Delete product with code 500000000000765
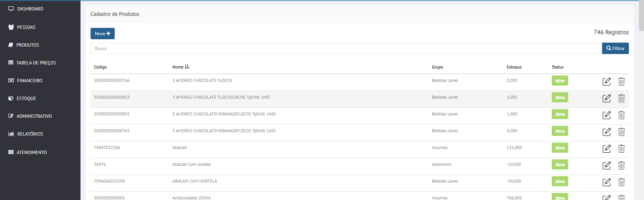Viewport: 644px width, 200px height. (x=621, y=132)
